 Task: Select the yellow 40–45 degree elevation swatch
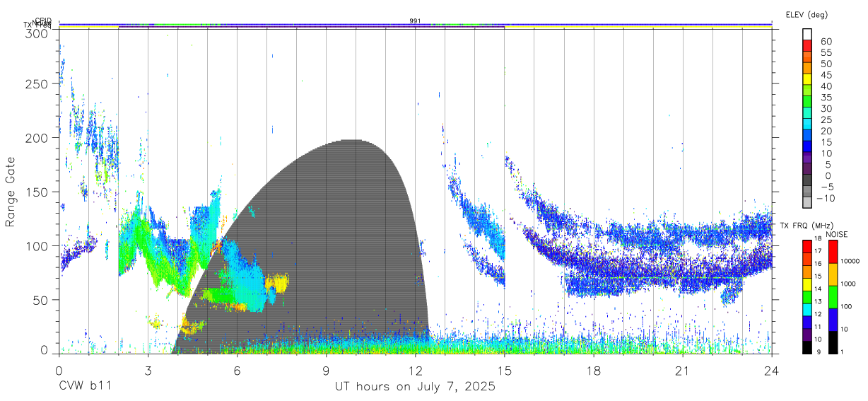coord(807,80)
